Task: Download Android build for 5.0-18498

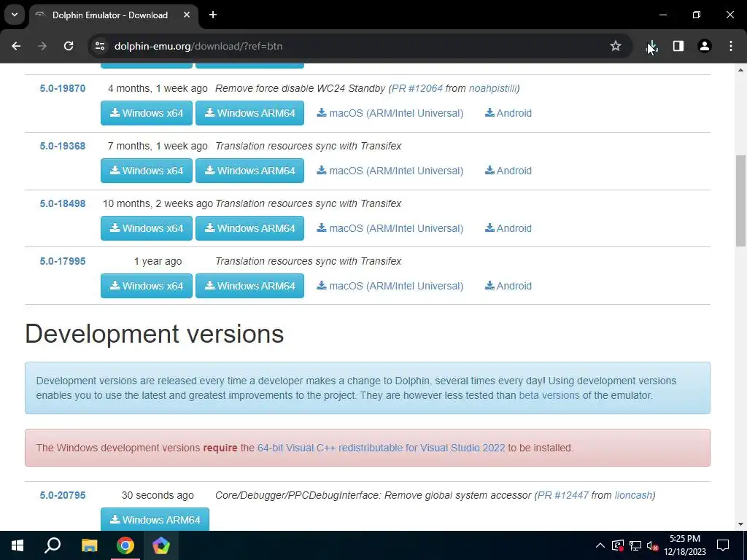Action: pos(508,228)
